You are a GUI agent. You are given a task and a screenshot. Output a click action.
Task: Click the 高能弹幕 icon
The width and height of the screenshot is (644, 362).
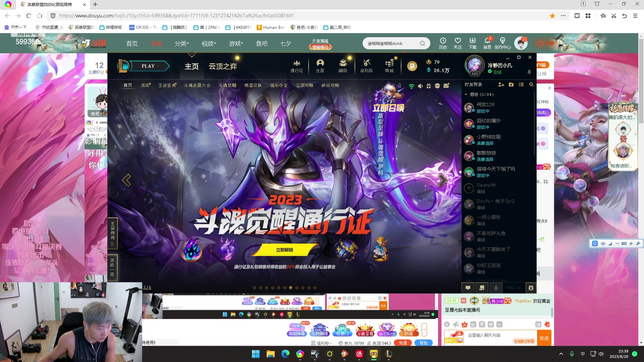297,329
